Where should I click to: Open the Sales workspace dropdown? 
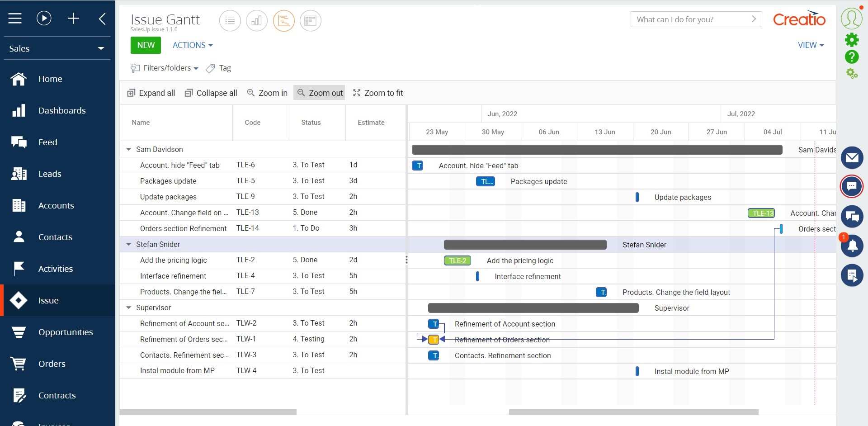[x=100, y=48]
